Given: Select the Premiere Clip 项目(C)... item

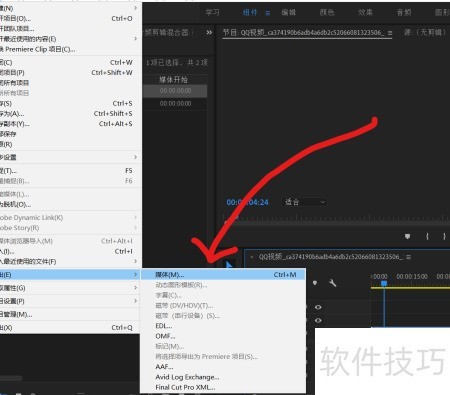Looking at the screenshot, I should click(70, 49).
